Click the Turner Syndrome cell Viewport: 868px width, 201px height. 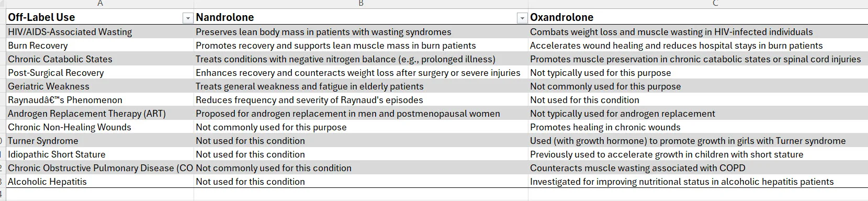coord(100,141)
